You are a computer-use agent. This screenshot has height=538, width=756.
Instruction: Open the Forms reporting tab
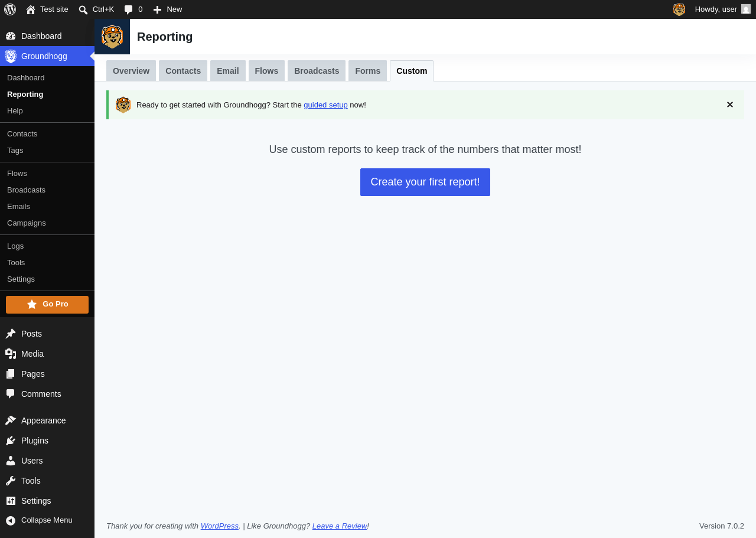[x=367, y=71]
